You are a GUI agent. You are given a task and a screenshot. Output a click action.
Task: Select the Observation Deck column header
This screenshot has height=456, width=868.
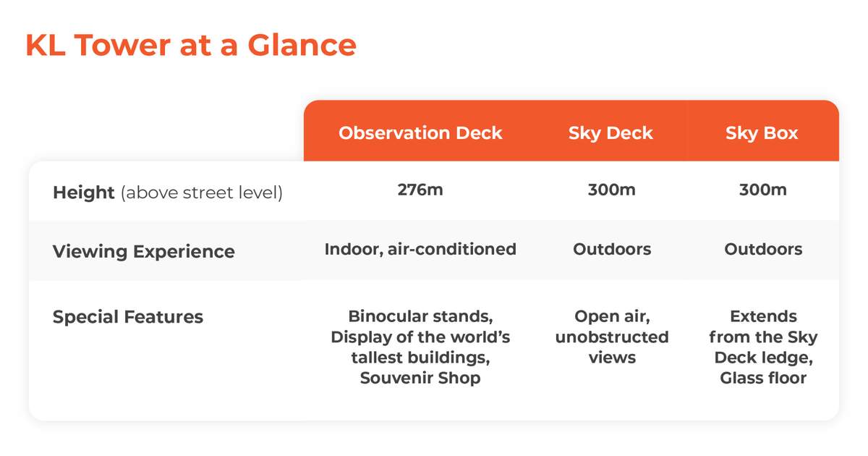click(420, 133)
